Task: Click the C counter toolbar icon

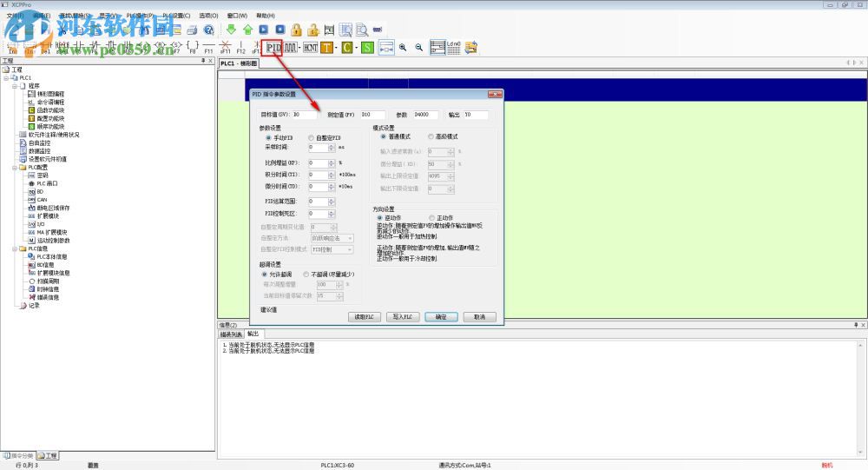Action: (347, 48)
